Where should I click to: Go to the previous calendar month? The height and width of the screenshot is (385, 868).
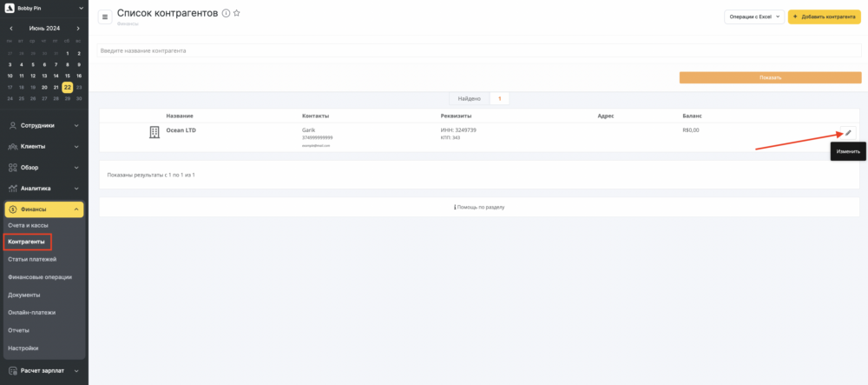tap(11, 29)
